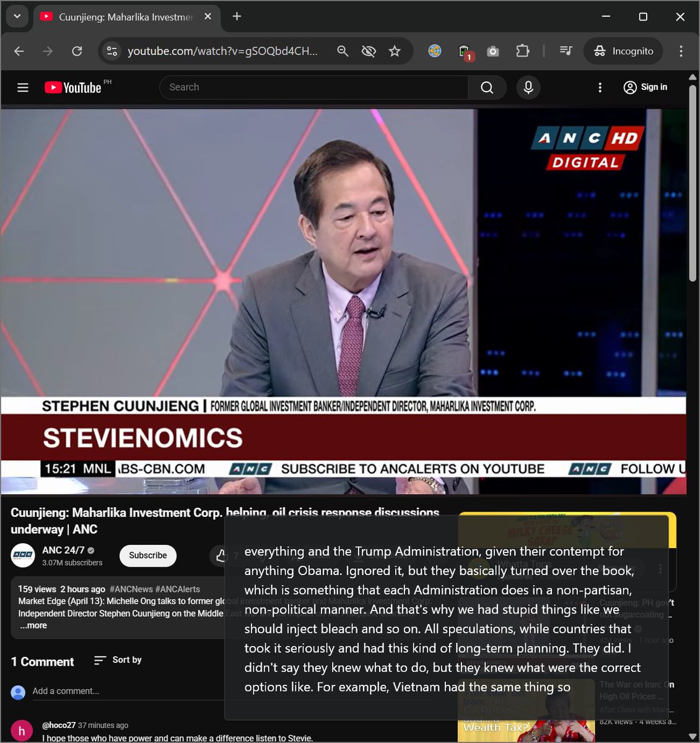Reload the YouTube page
This screenshot has height=743, width=700.
[x=77, y=51]
